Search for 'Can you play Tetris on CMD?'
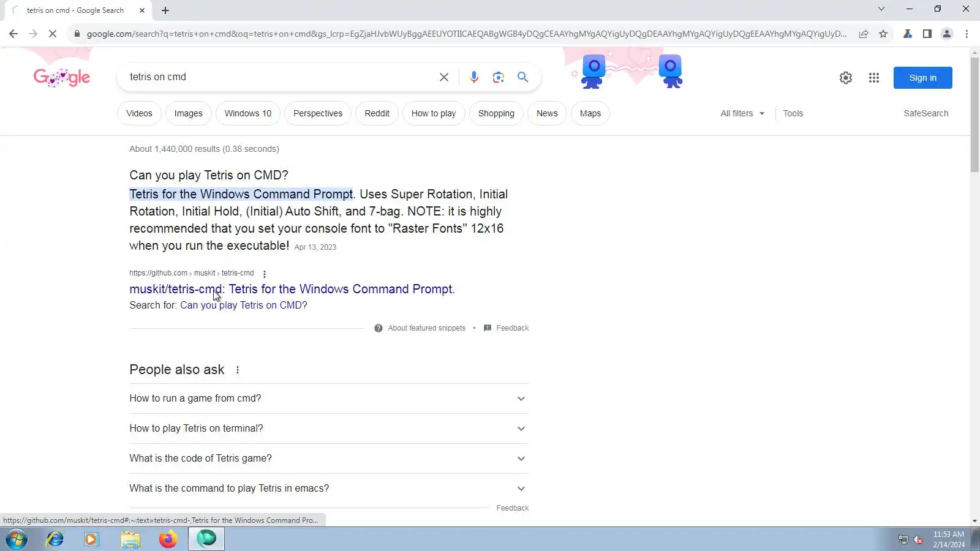Image resolution: width=980 pixels, height=551 pixels. tap(244, 305)
